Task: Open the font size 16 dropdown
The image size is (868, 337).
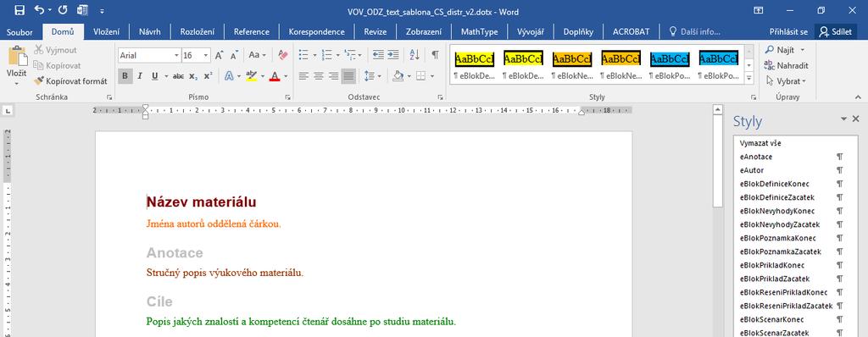Action: pyautogui.click(x=207, y=55)
